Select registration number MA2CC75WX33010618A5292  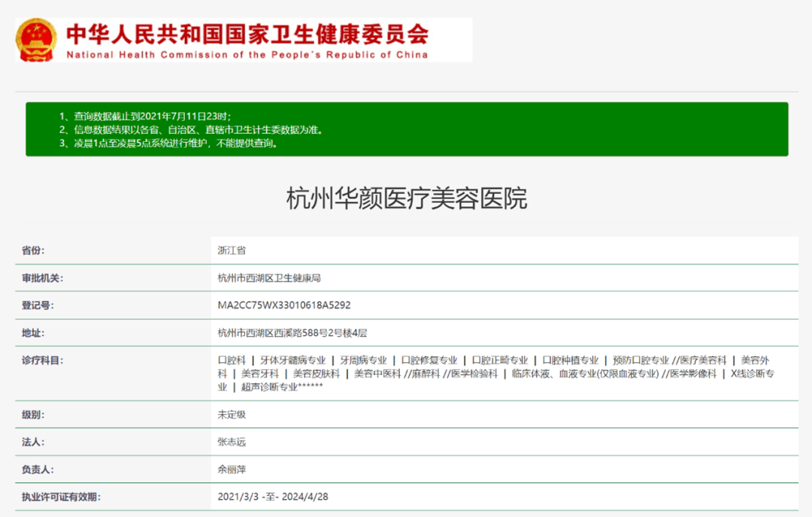283,305
